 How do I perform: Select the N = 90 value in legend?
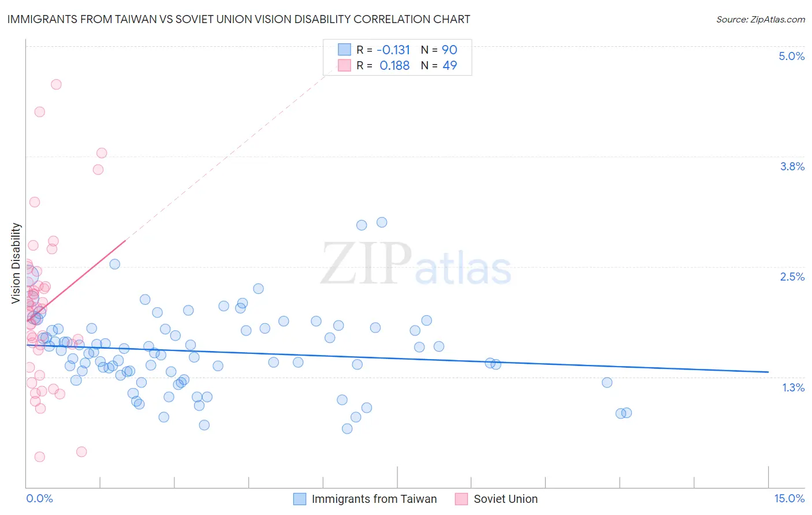(x=439, y=50)
